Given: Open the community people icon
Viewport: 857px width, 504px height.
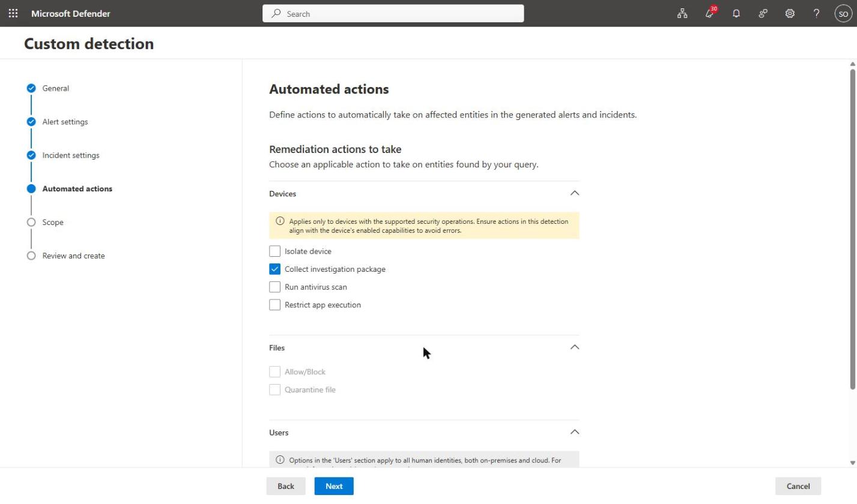Looking at the screenshot, I should tap(763, 13).
